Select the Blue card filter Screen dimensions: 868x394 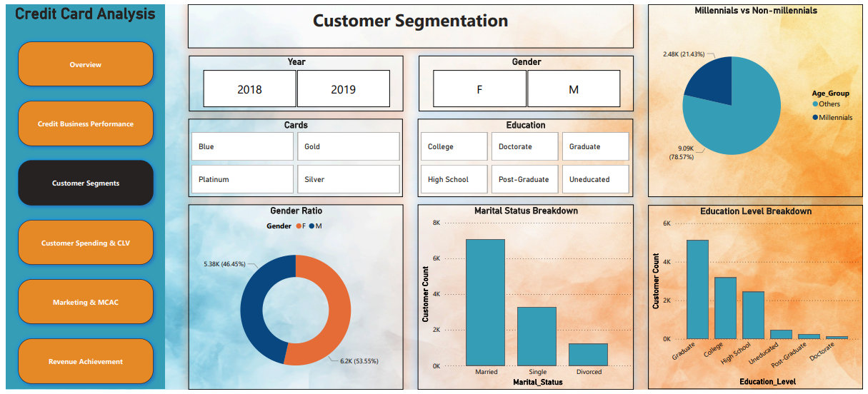(x=242, y=146)
